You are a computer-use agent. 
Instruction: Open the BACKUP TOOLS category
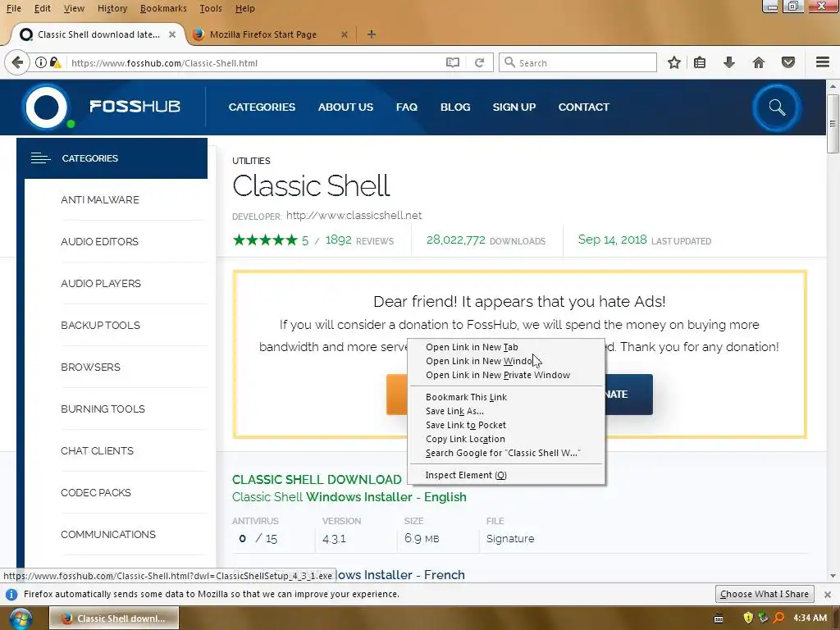100,325
